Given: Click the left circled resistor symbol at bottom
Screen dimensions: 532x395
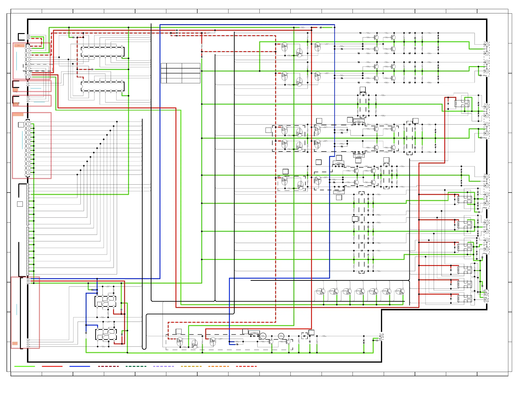Looking at the screenshot, I should coord(263,336).
